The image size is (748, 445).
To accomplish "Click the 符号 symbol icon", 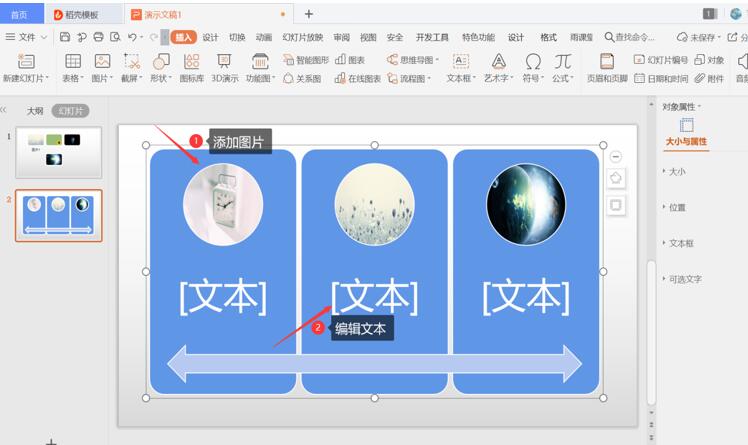I will point(533,61).
